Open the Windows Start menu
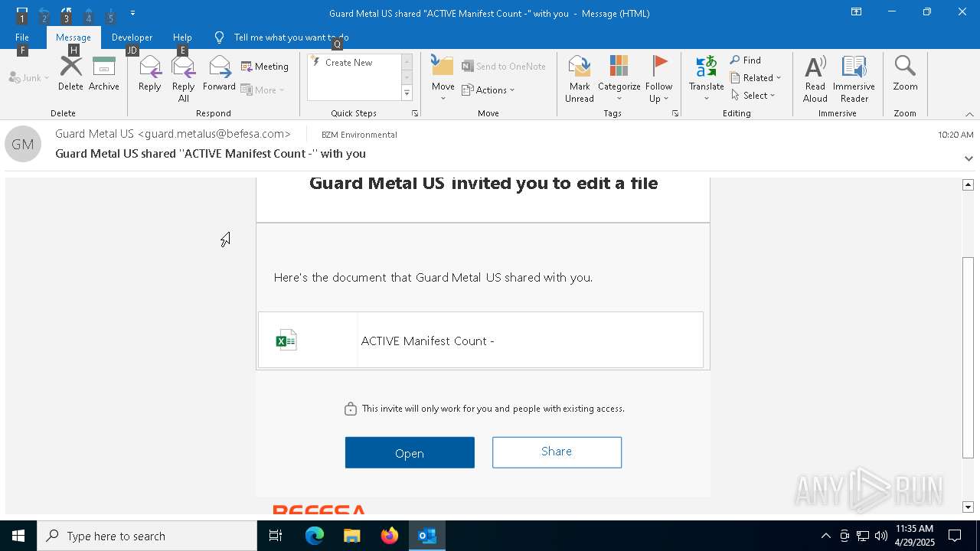 pos(18,536)
